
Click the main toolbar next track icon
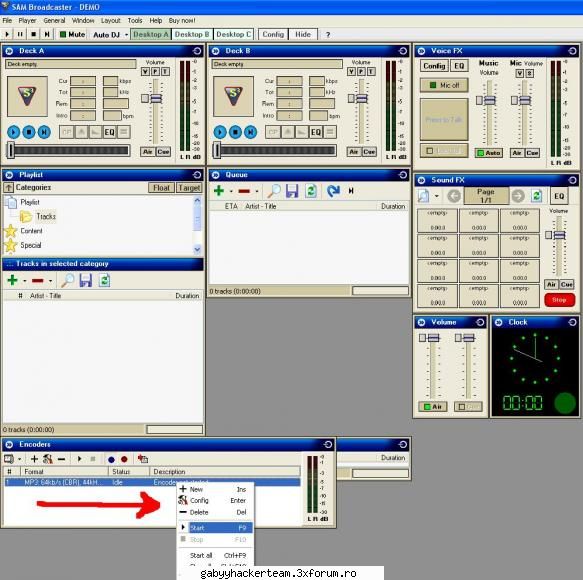click(47, 34)
